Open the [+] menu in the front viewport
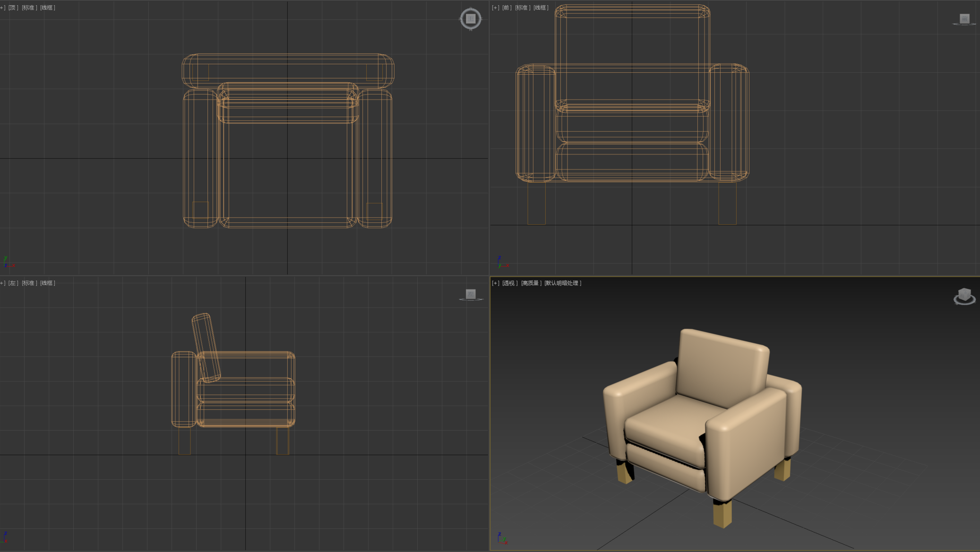Screen dimensions: 980x552 495,8
